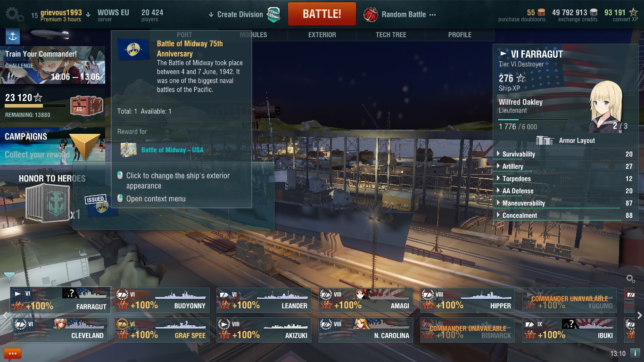The width and height of the screenshot is (644, 362).
Task: Open the settings gear menu
Action: coord(14,14)
